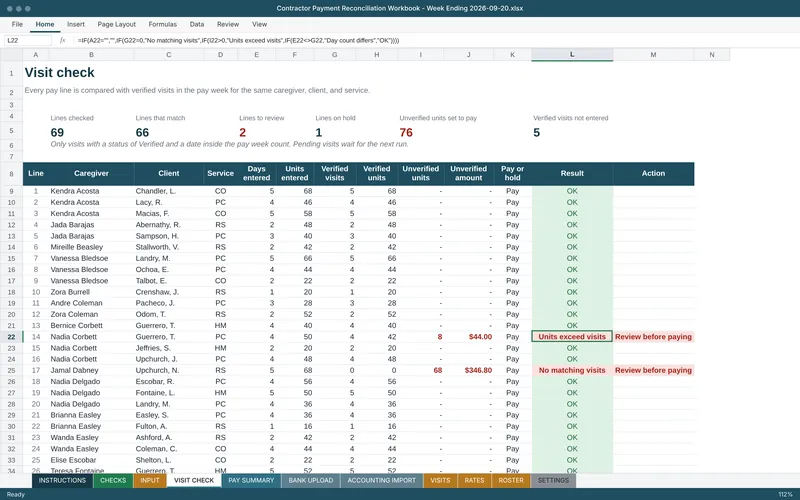Screen dimensions: 800x500
Task: Click the 'Units exceed visits' result cell
Action: (x=572, y=337)
